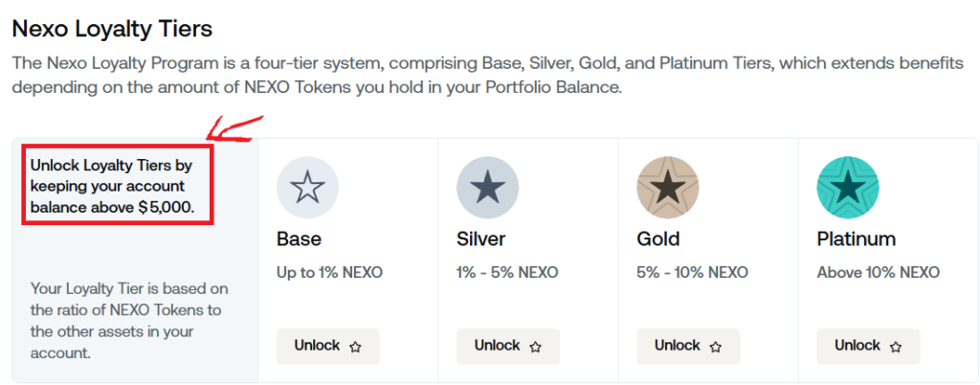Select the Gold tier heading
This screenshot has width=980, height=385.
pyautogui.click(x=658, y=238)
